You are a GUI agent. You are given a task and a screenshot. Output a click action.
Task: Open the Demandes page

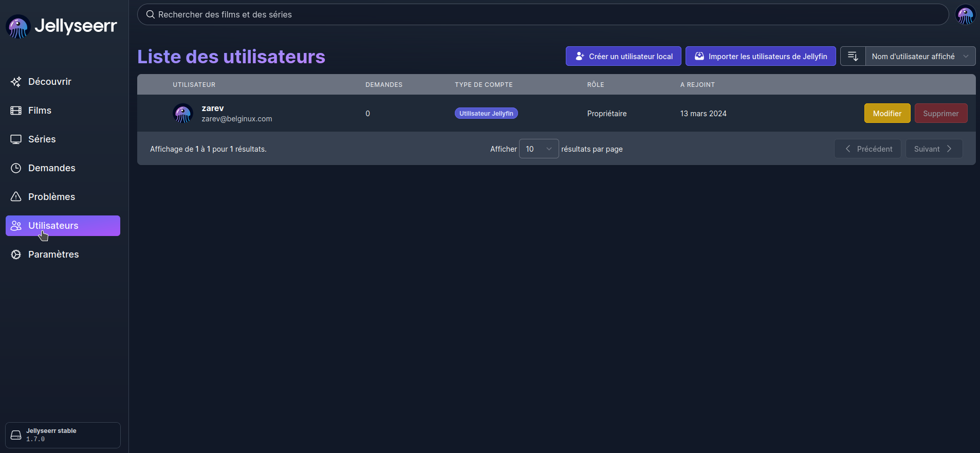click(63, 168)
